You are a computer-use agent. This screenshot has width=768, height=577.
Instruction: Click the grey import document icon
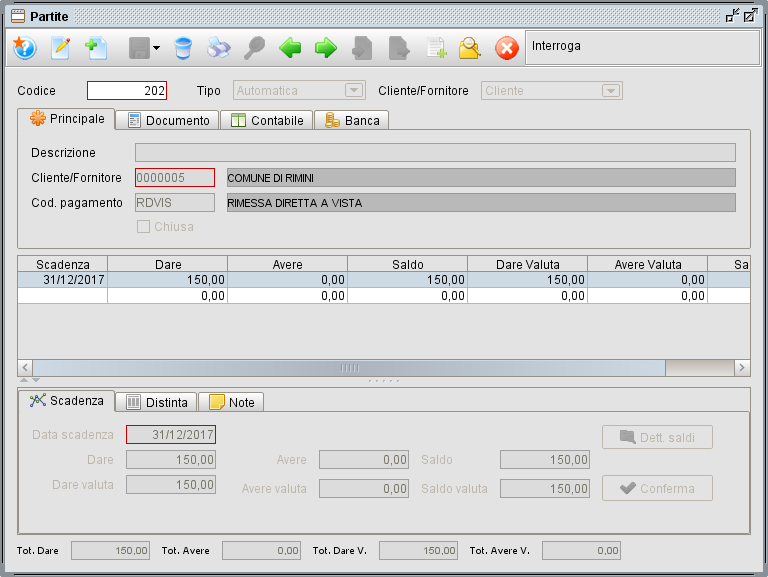coord(362,48)
